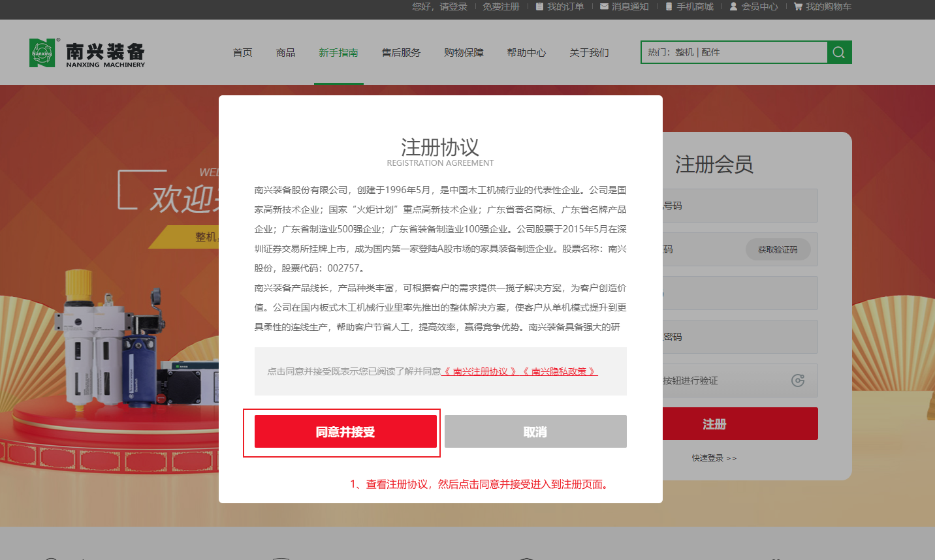The height and width of the screenshot is (560, 935).
Task: Open 售后服务 navigation item
Action: click(x=401, y=52)
